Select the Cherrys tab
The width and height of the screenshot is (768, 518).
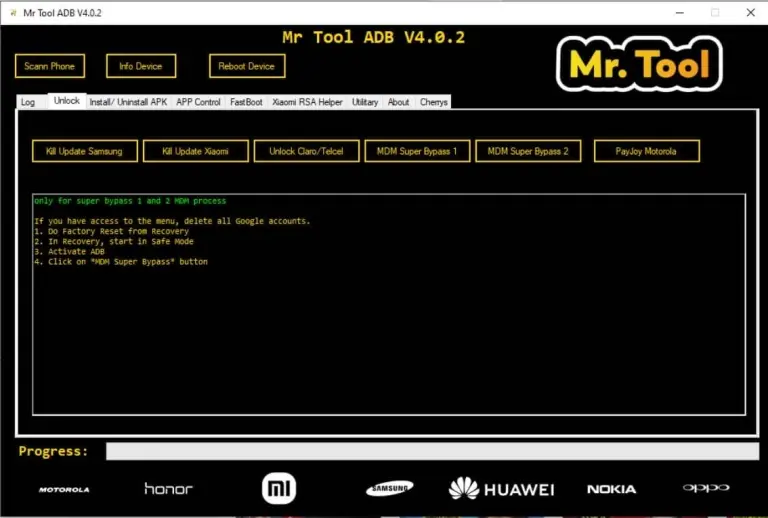[433, 102]
